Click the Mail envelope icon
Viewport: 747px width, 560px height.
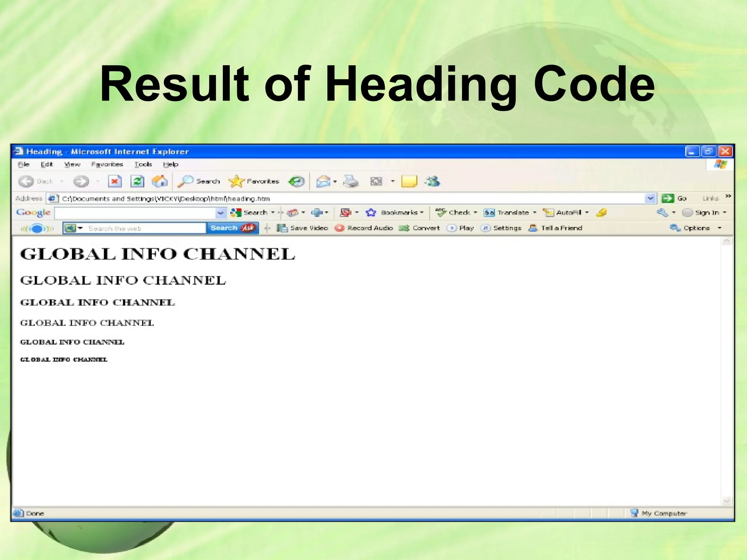point(323,181)
